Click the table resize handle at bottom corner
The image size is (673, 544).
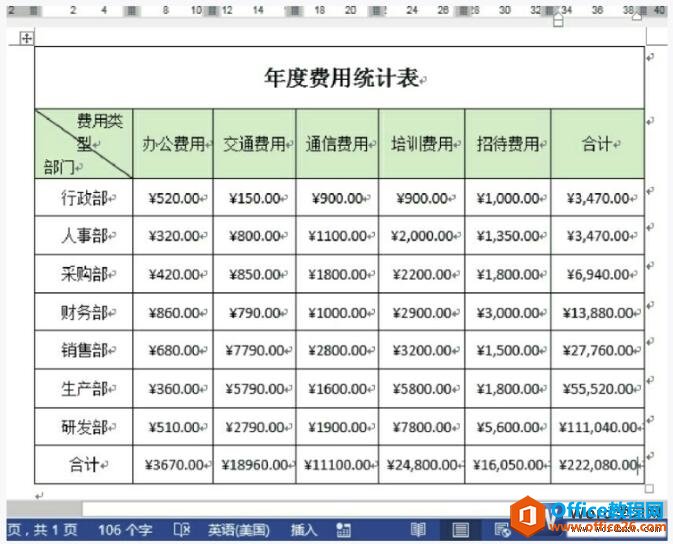[649, 489]
